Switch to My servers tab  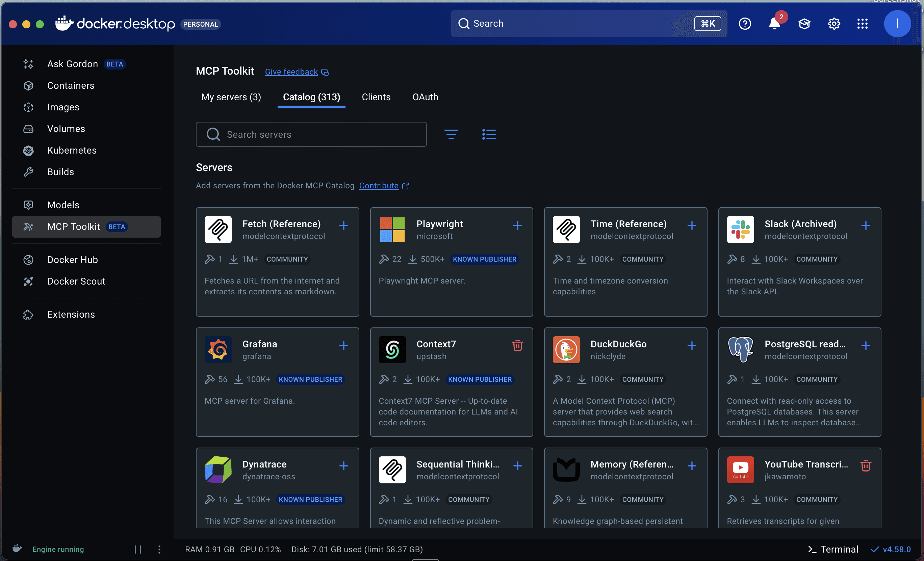[x=231, y=97]
